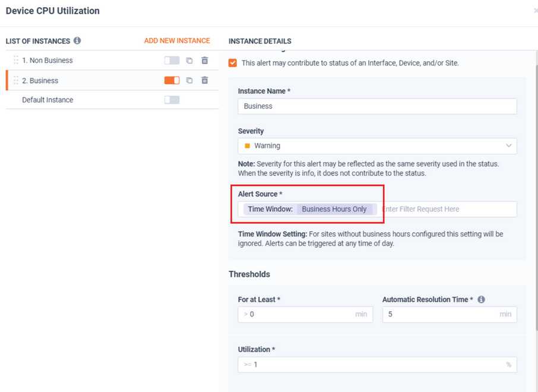Click drag handle of Business row
The image size is (538, 392).
tap(16, 80)
